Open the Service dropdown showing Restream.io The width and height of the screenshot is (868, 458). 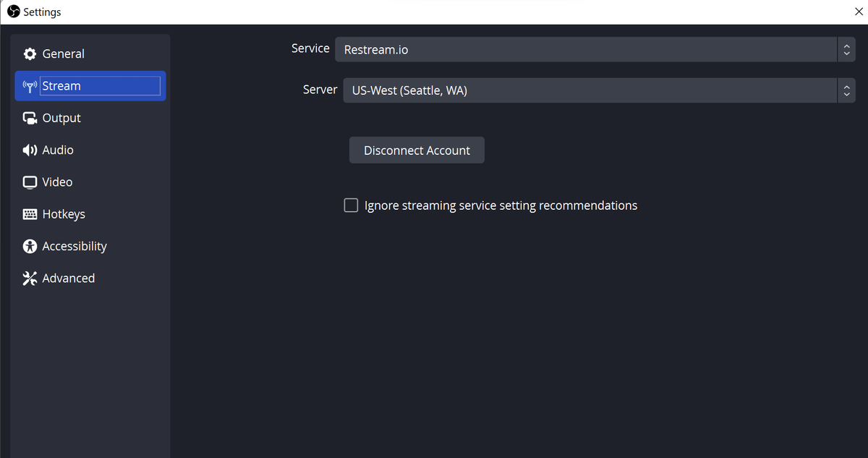pos(595,50)
